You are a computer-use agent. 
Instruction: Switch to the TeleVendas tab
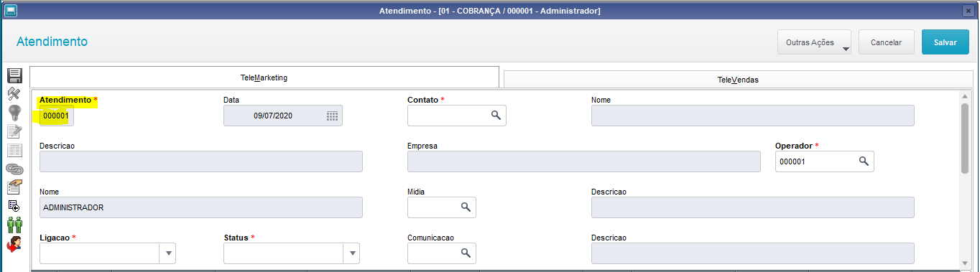738,80
